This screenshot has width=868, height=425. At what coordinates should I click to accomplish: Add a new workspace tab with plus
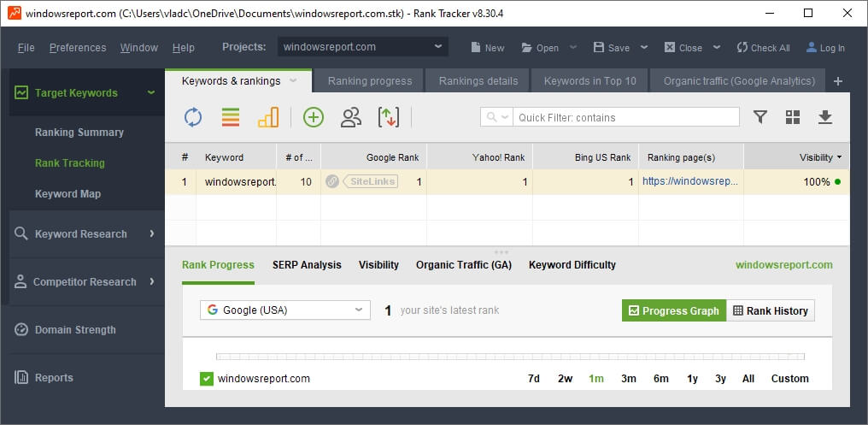(x=838, y=81)
